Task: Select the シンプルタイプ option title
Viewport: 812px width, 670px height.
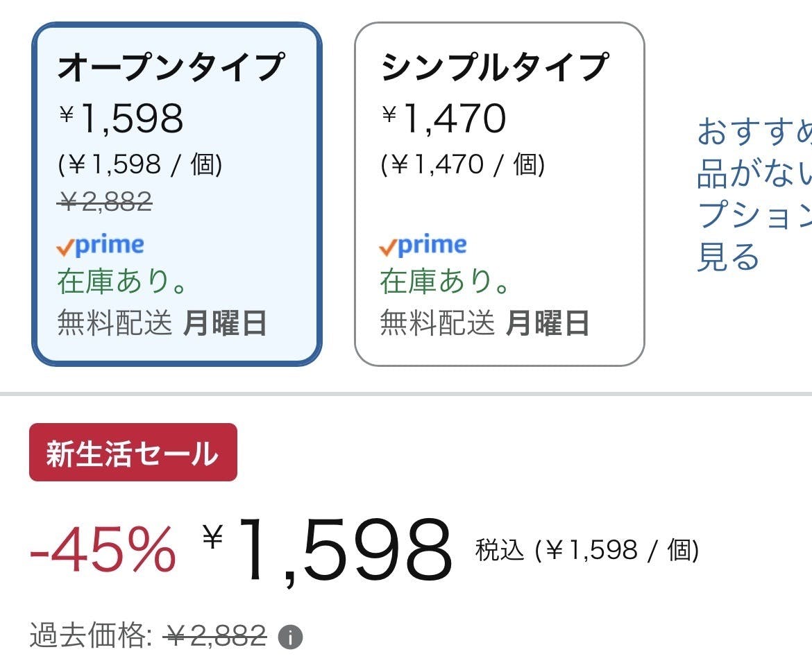Action: point(494,67)
